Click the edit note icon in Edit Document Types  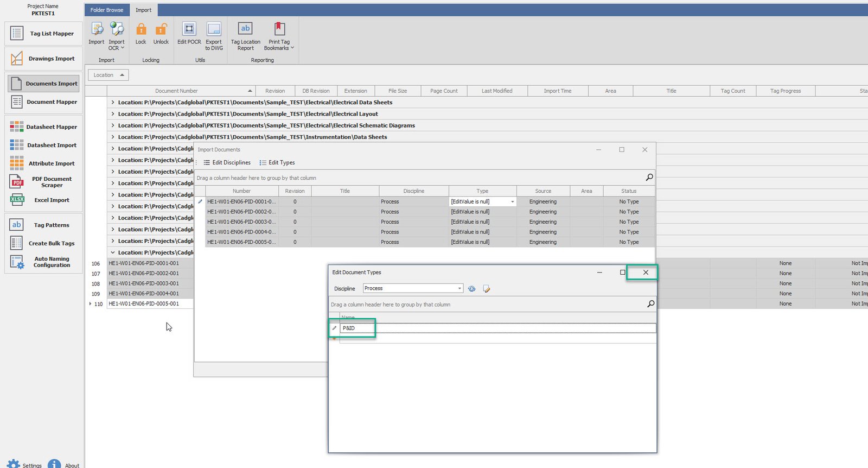[x=487, y=289]
